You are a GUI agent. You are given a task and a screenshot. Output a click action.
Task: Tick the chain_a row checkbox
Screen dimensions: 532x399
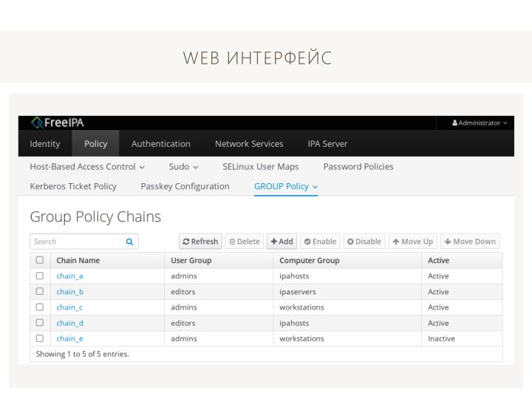pyautogui.click(x=40, y=276)
